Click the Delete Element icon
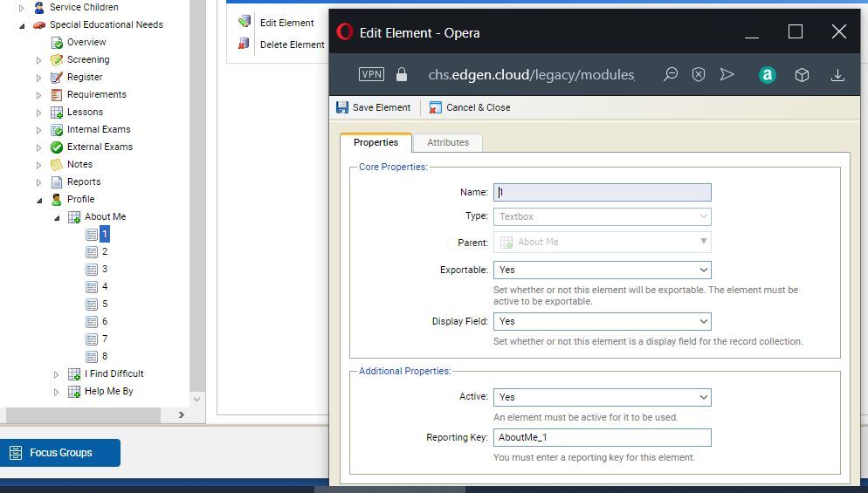 [x=245, y=44]
